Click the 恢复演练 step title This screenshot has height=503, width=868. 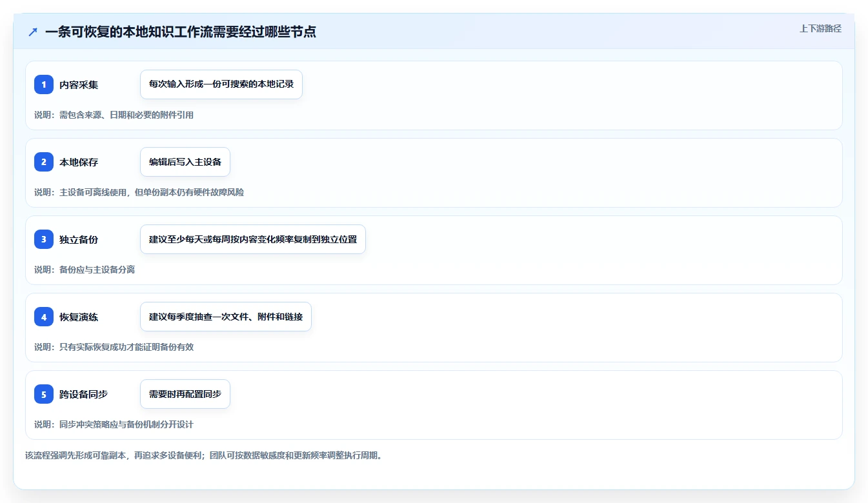click(x=79, y=317)
